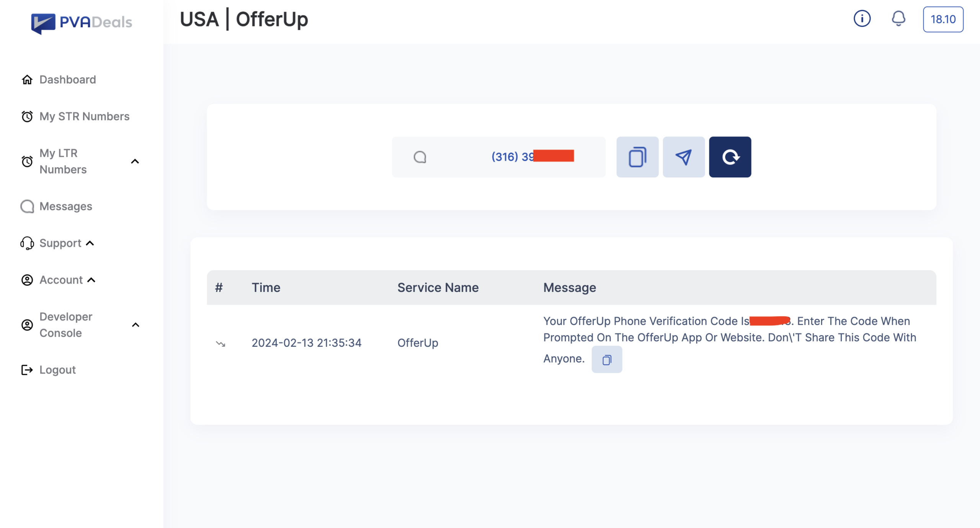Click the Message column header
This screenshot has height=528, width=980.
[x=570, y=288]
